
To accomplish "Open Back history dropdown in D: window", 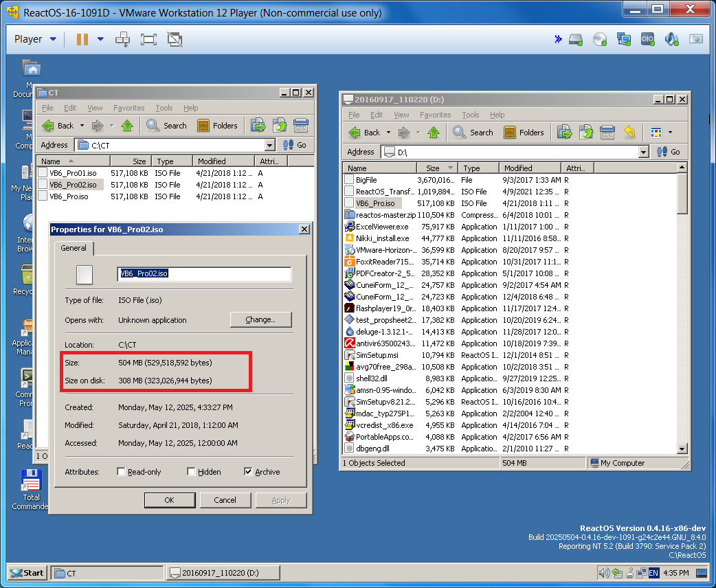I will (x=388, y=133).
